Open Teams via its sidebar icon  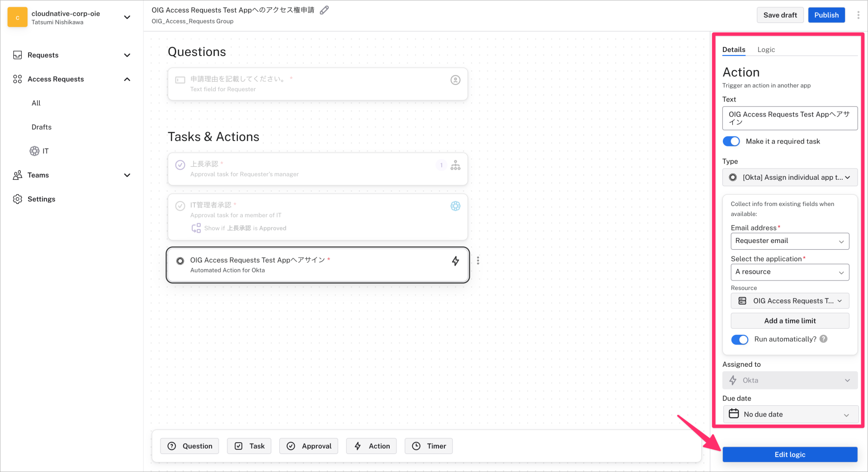18,175
